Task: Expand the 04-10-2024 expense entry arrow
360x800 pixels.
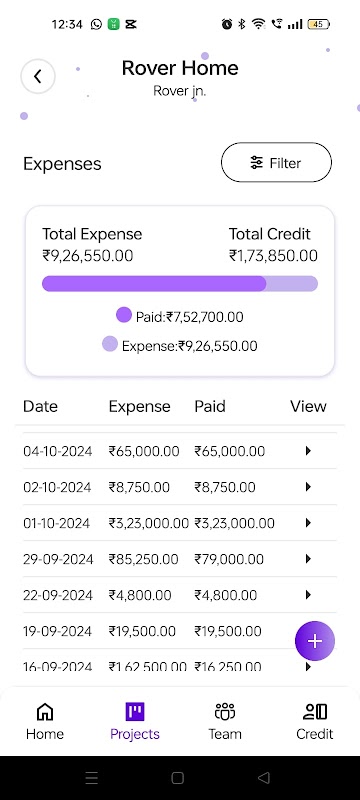Action: [308, 451]
